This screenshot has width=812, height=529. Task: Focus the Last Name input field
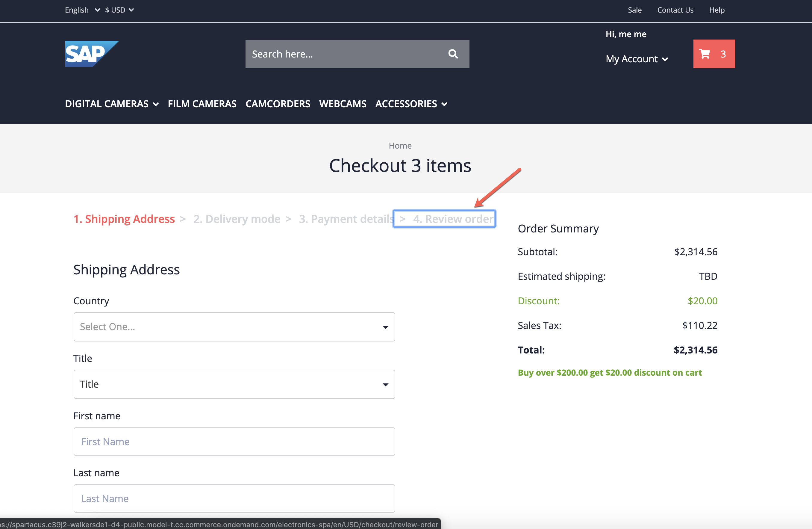tap(234, 498)
